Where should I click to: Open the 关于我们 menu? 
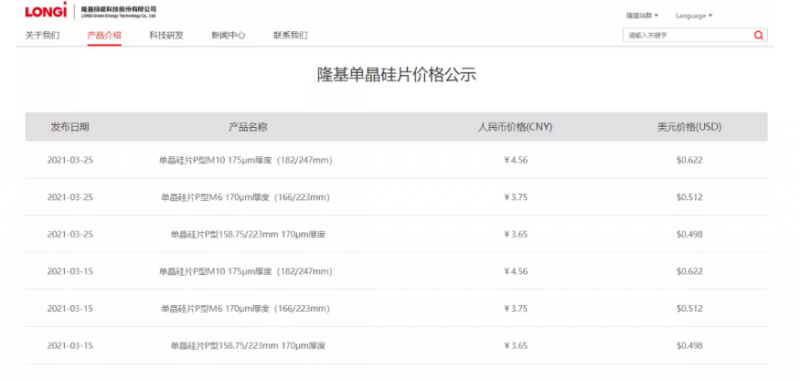click(42, 35)
